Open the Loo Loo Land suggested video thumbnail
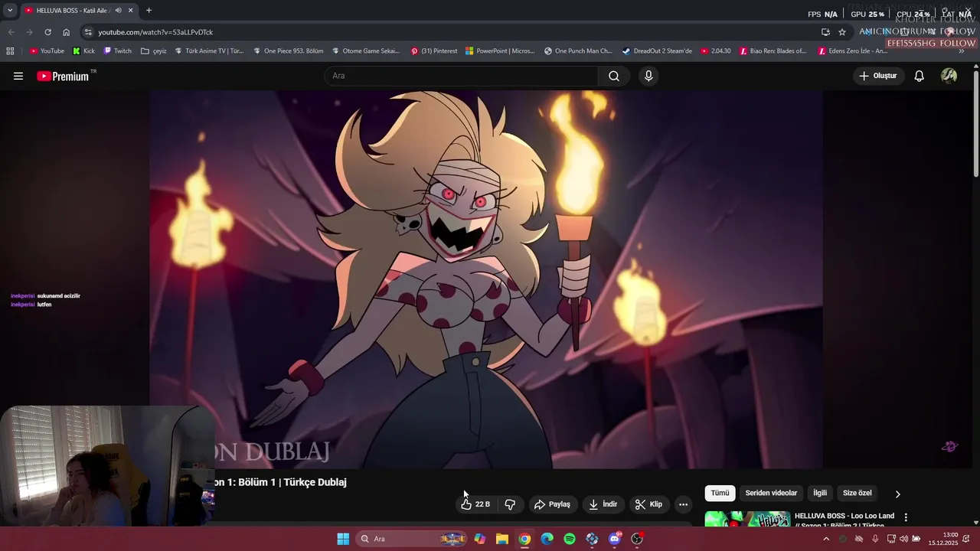This screenshot has height=551, width=980. pyautogui.click(x=747, y=519)
